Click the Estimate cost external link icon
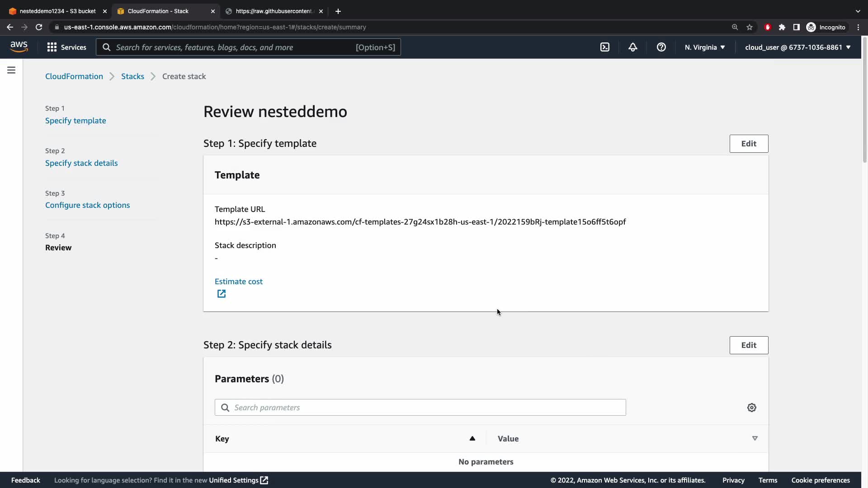Screen dimensions: 868x488 (221, 294)
